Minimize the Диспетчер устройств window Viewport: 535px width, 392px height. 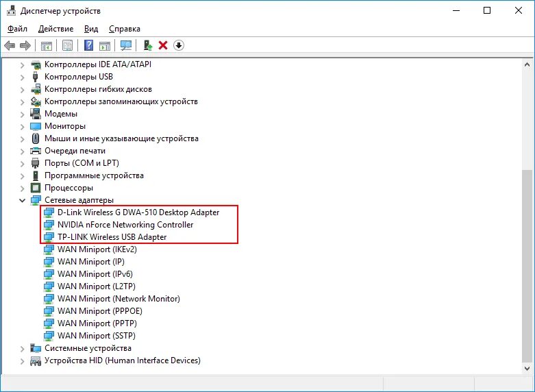[456, 10]
